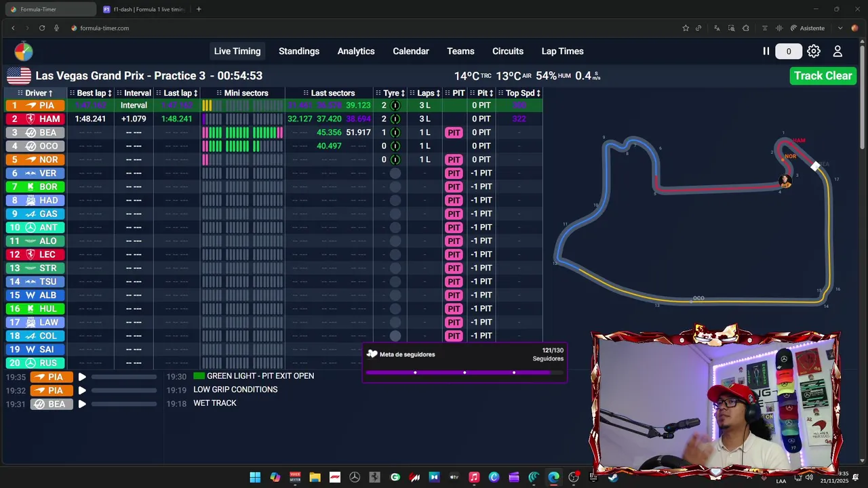Bookmark this page with the star icon
The height and width of the screenshot is (488, 868).
pyautogui.click(x=686, y=28)
